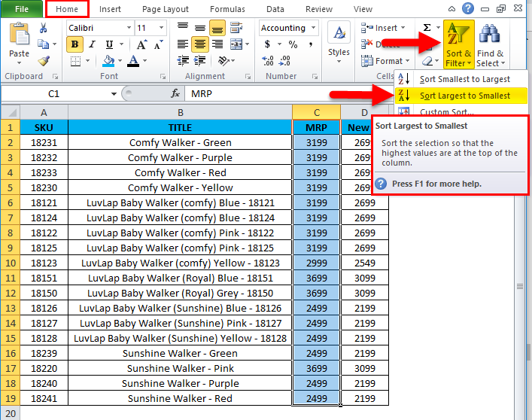Screen dimensions: 532x420
Task: Set Top Align vertical alignment
Action: pos(183,28)
